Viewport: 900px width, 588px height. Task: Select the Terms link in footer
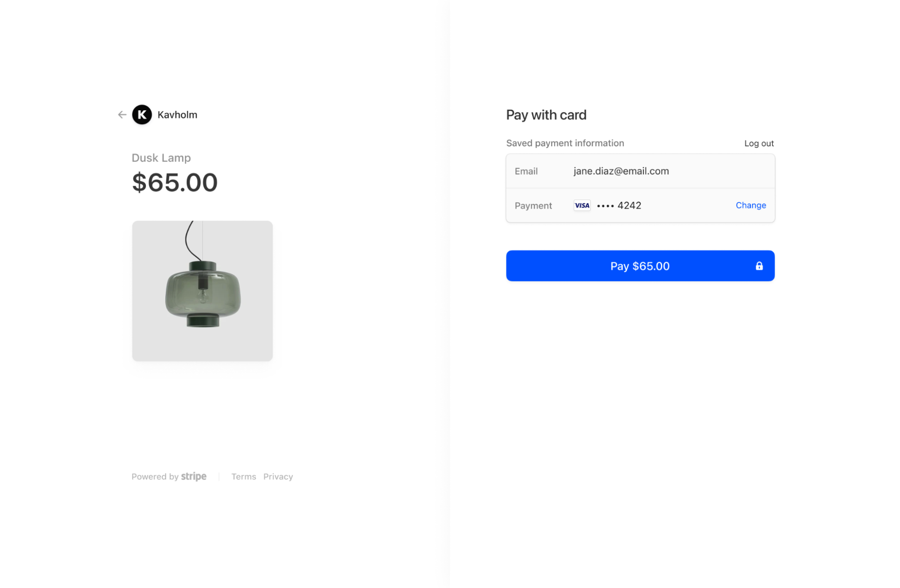243,476
